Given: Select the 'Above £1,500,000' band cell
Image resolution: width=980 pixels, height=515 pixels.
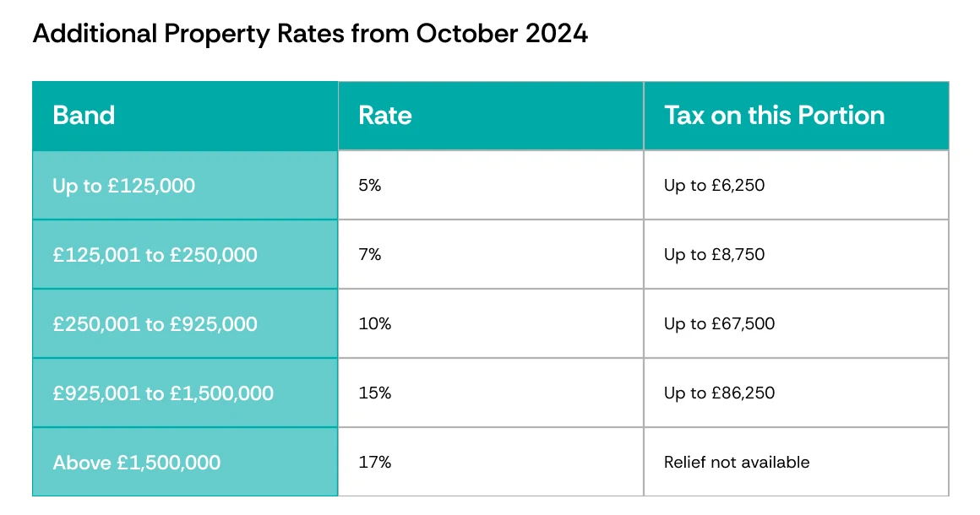Looking at the screenshot, I should click(185, 463).
